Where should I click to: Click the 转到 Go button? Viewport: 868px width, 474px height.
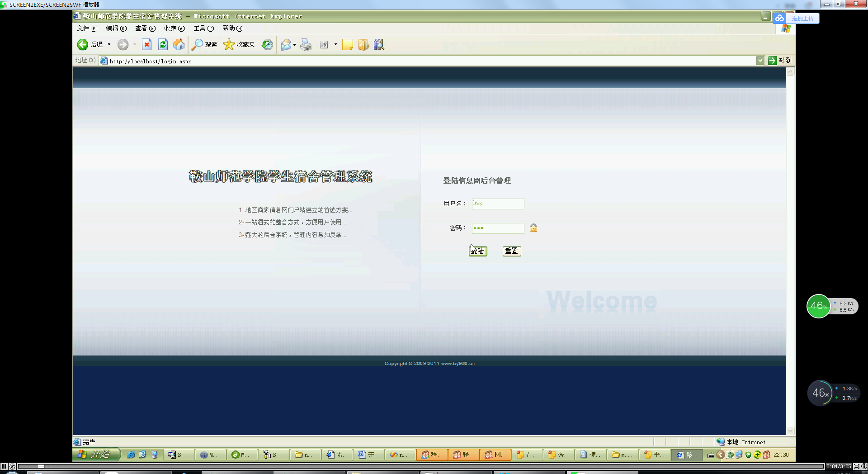pyautogui.click(x=780, y=61)
